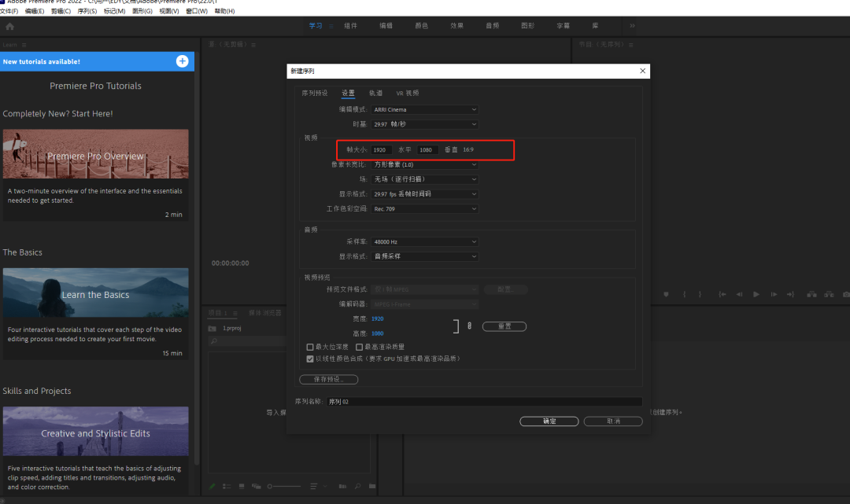Click the green pencil write-toggle icon in Project panel
Screen dimensions: 850x504
point(212,486)
